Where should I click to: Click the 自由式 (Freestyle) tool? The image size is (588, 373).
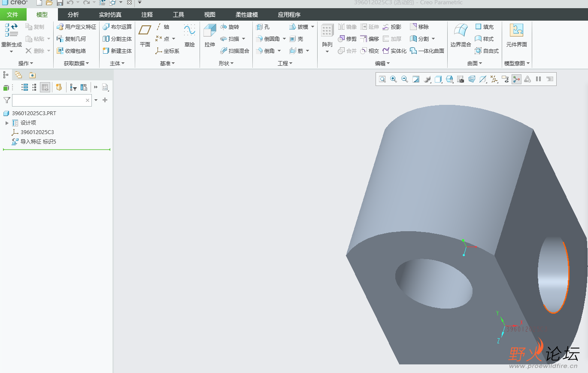pyautogui.click(x=487, y=51)
